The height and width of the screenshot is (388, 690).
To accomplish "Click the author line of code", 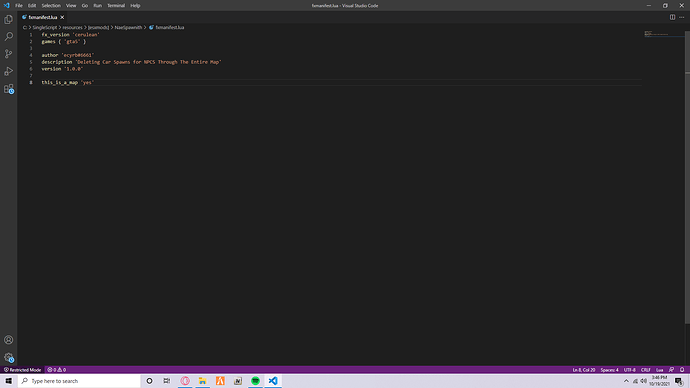I will click(68, 55).
